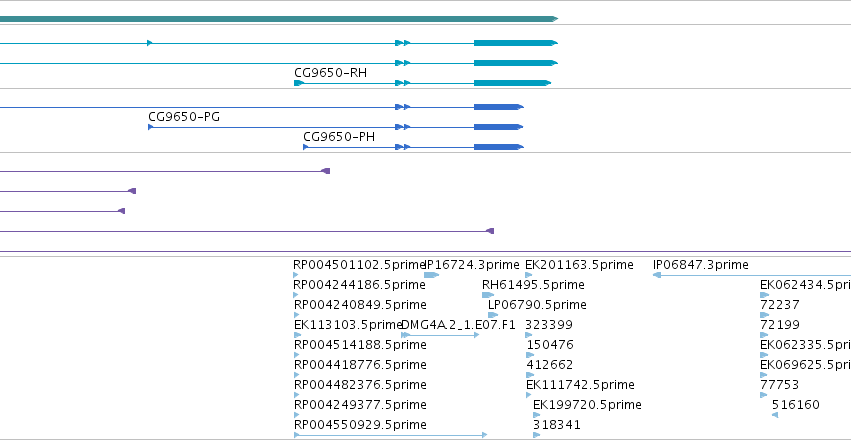Select the RP004240849.5prime feature label
Screen dimensions: 851x440
coord(360,305)
